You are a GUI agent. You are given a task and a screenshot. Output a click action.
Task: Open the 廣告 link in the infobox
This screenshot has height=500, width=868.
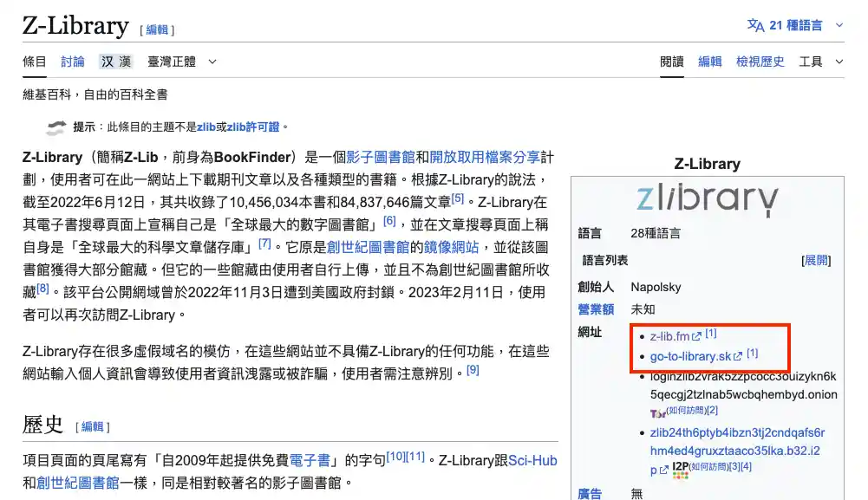pyautogui.click(x=590, y=493)
